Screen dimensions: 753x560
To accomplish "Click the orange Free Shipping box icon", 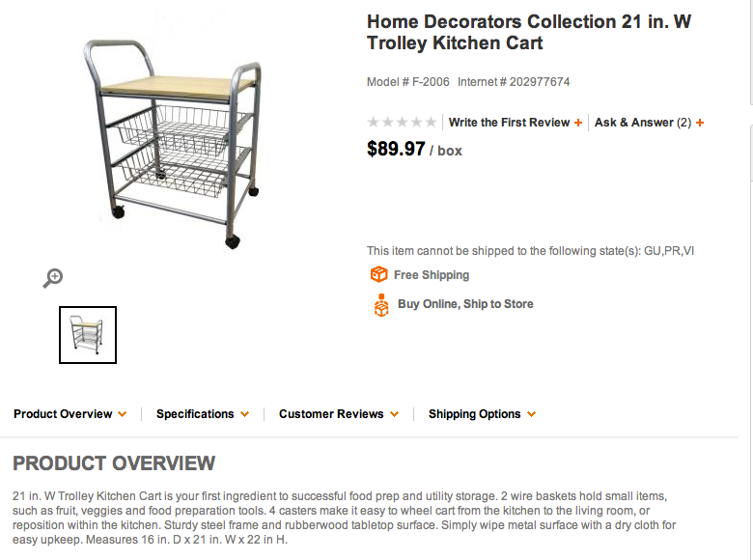I will point(378,275).
